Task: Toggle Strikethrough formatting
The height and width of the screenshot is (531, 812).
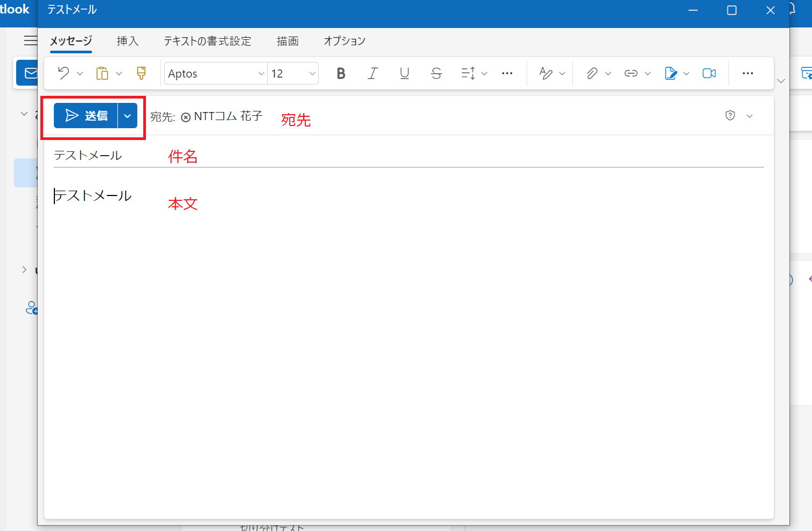Action: tap(436, 73)
